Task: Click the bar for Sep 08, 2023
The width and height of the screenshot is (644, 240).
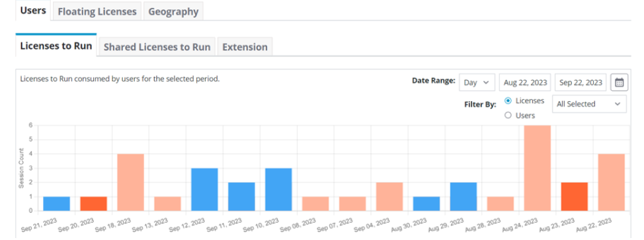Action: tap(316, 204)
